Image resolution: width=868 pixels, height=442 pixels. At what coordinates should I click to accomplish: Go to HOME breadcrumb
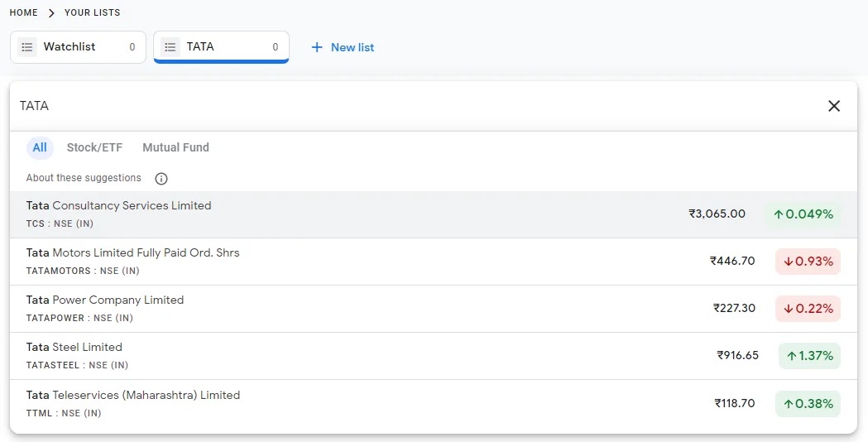click(24, 12)
